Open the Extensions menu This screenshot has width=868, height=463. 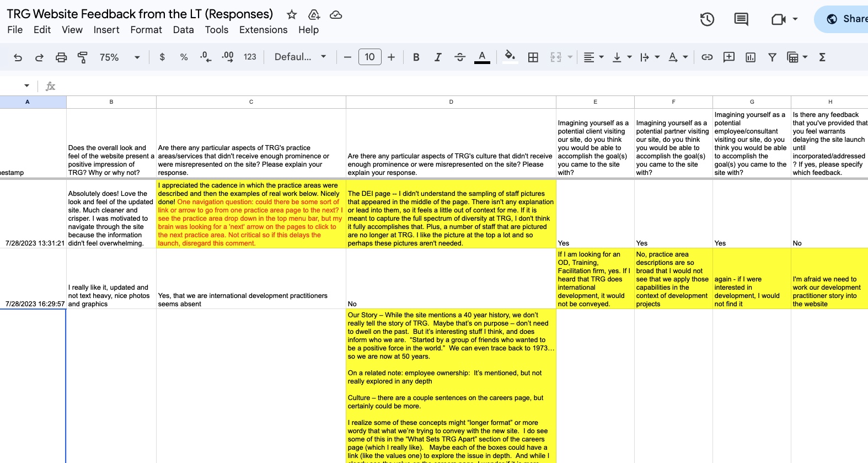point(263,30)
